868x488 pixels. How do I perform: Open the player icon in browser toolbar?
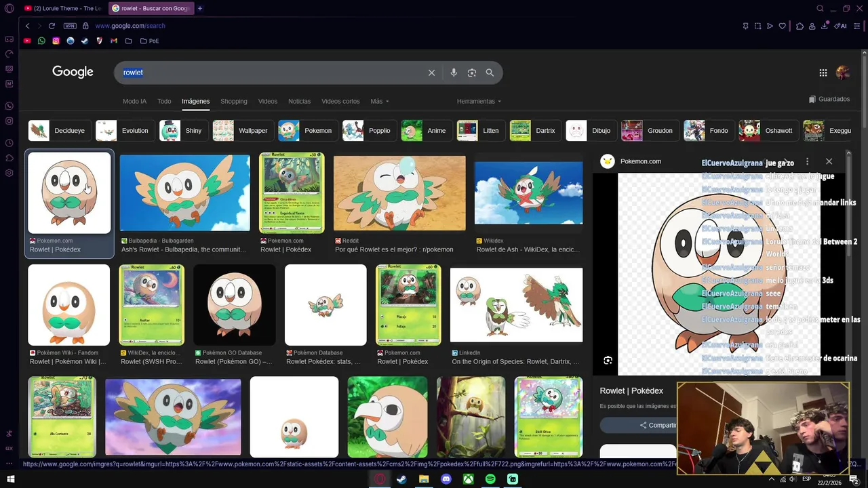pyautogui.click(x=770, y=26)
